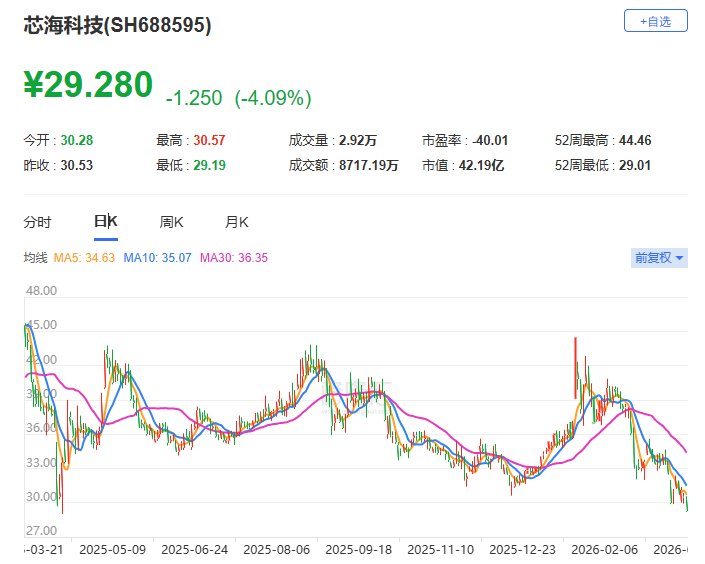Select the 今开 value 30.28
Image resolution: width=705 pixels, height=564 pixels.
(76, 140)
